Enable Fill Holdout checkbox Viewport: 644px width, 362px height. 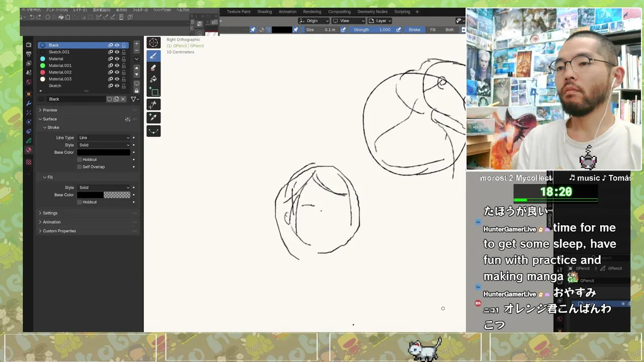coord(79,202)
